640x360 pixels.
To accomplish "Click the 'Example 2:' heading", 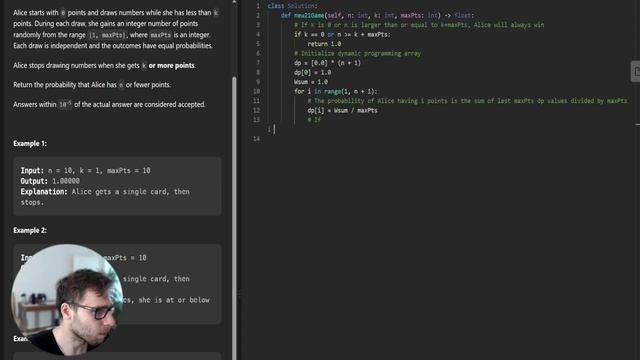I will coord(30,231).
